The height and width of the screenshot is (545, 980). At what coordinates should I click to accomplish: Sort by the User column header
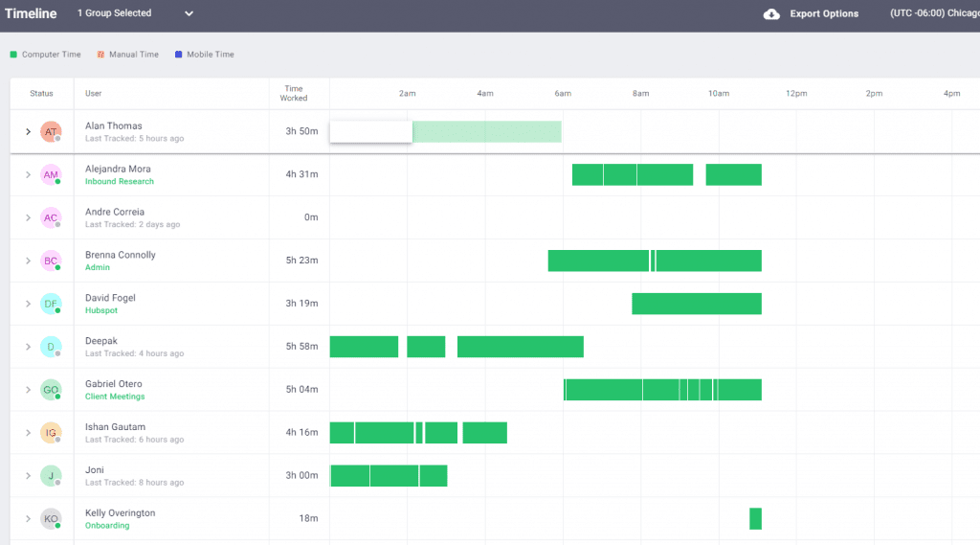[x=93, y=94]
